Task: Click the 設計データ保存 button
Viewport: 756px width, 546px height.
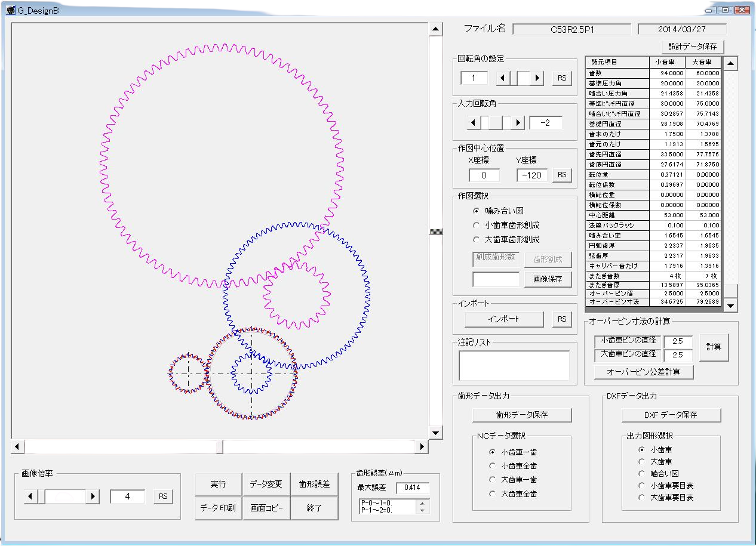Action: click(x=692, y=47)
